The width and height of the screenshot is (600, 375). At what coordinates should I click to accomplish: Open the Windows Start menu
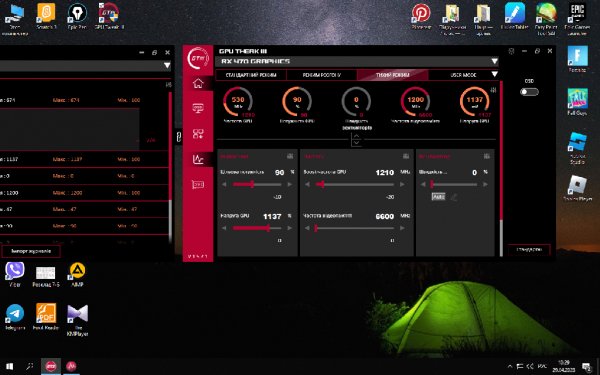(x=10, y=366)
